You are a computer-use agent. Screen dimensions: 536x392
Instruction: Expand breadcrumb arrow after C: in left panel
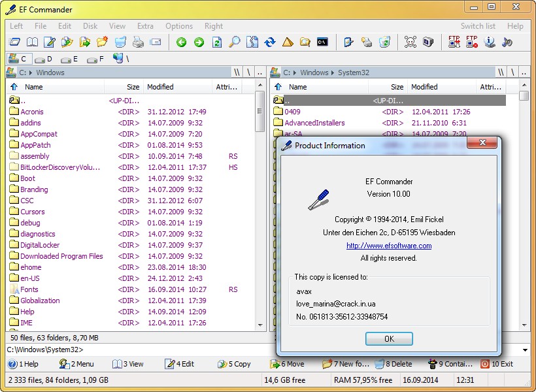(x=31, y=73)
